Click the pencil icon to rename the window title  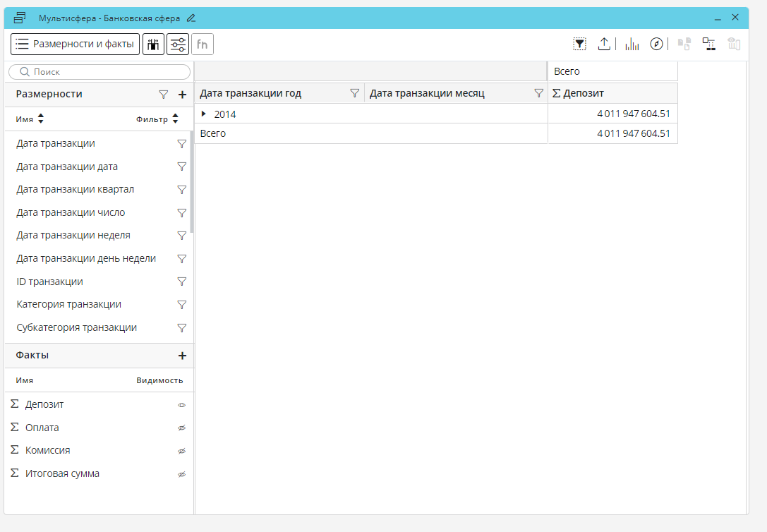(x=191, y=18)
